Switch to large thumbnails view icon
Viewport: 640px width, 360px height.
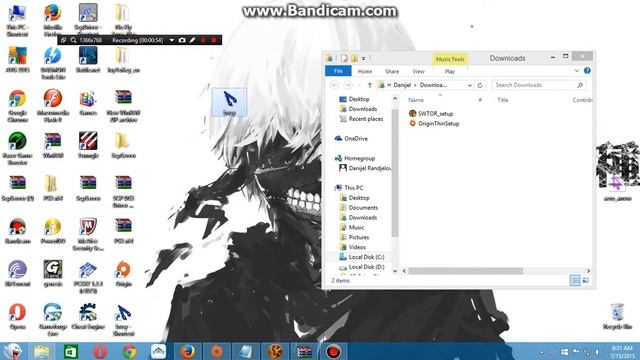[x=586, y=280]
